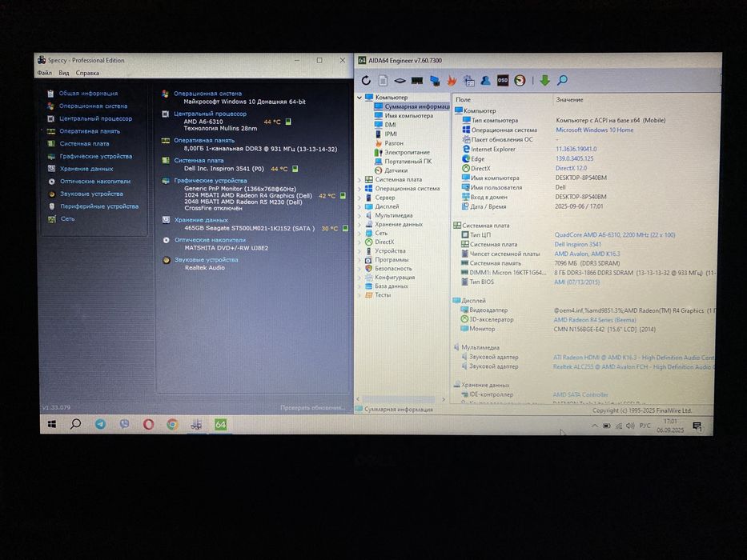Select Звуковые устройства in Speccy sidebar

(x=91, y=194)
